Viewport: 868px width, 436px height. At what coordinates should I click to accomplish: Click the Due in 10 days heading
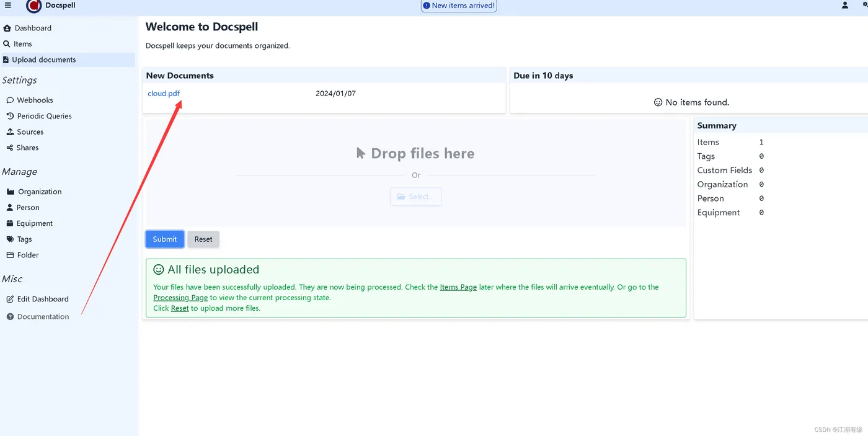(x=543, y=76)
